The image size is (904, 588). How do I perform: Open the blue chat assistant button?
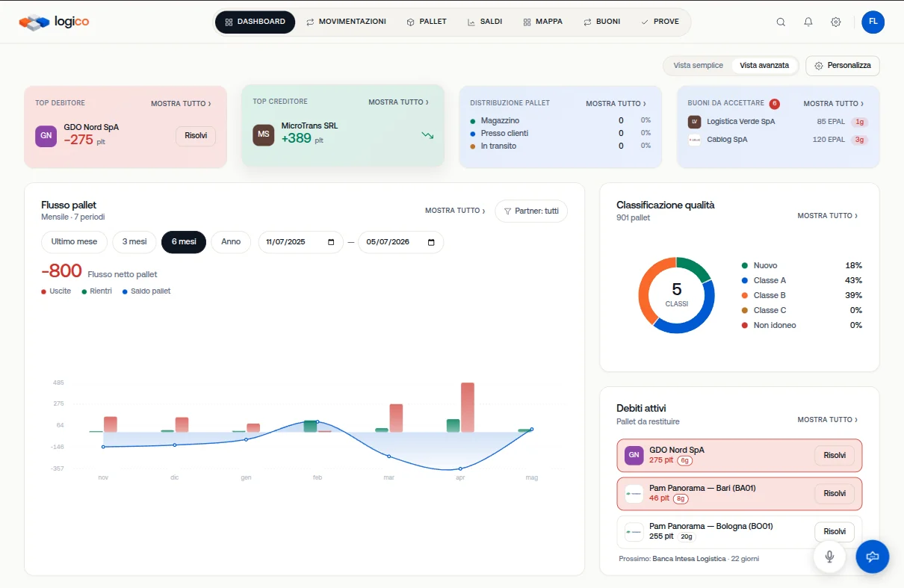point(872,557)
